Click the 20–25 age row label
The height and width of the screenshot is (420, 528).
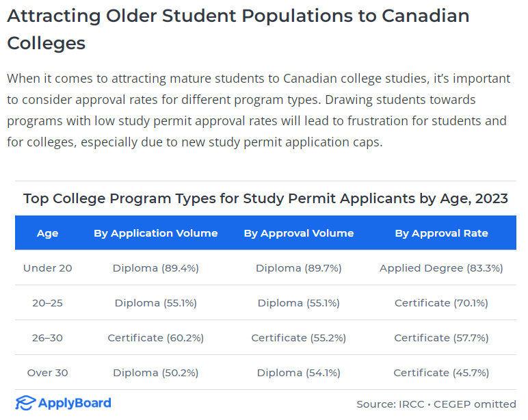click(x=47, y=303)
